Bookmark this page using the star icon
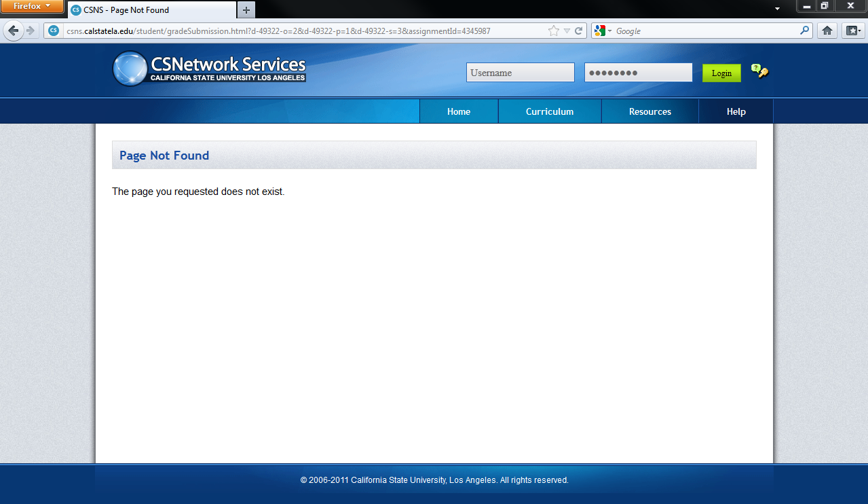Viewport: 868px width, 504px height. 554,31
